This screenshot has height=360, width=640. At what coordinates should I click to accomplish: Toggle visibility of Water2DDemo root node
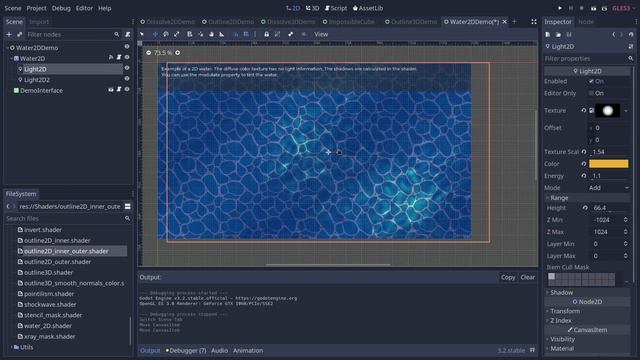[x=127, y=47]
